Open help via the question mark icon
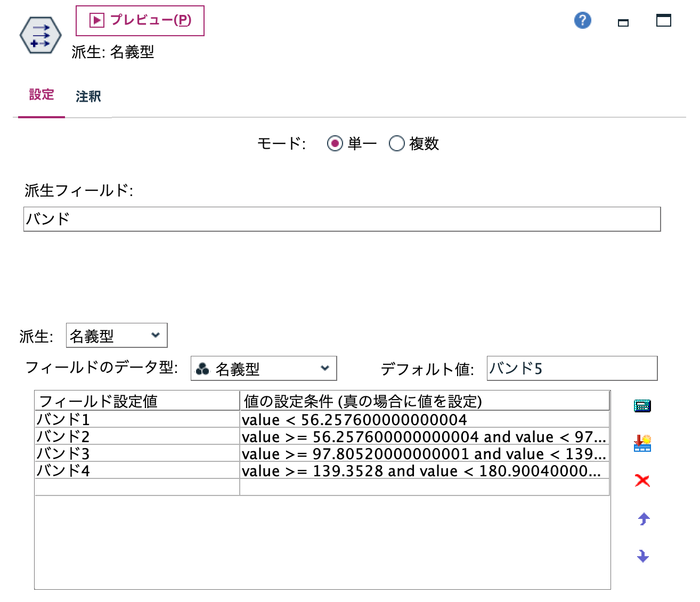The image size is (700, 602). (x=582, y=20)
